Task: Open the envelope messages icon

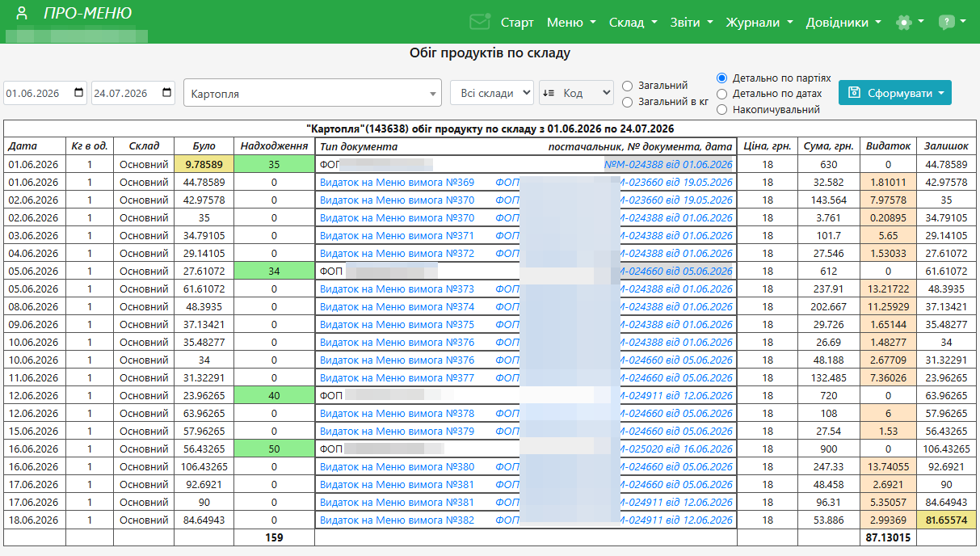Action: pos(479,22)
